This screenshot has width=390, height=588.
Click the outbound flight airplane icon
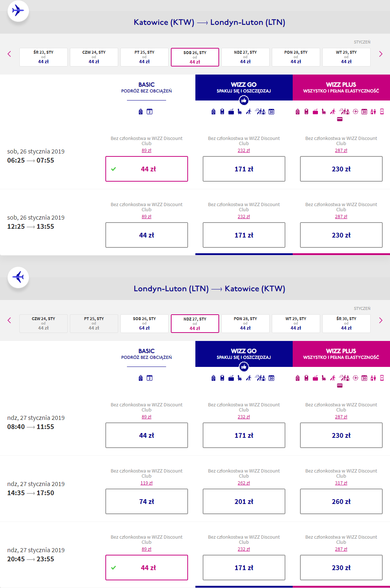[x=18, y=11]
